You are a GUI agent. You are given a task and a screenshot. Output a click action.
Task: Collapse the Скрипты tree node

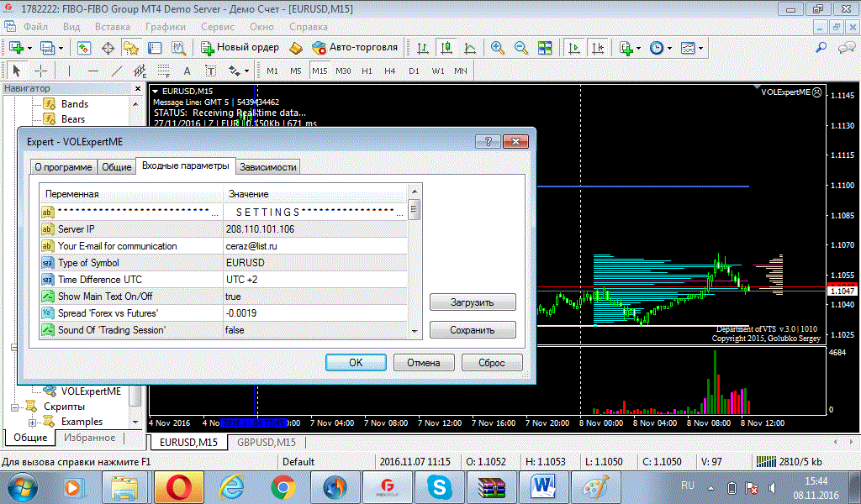(15, 407)
